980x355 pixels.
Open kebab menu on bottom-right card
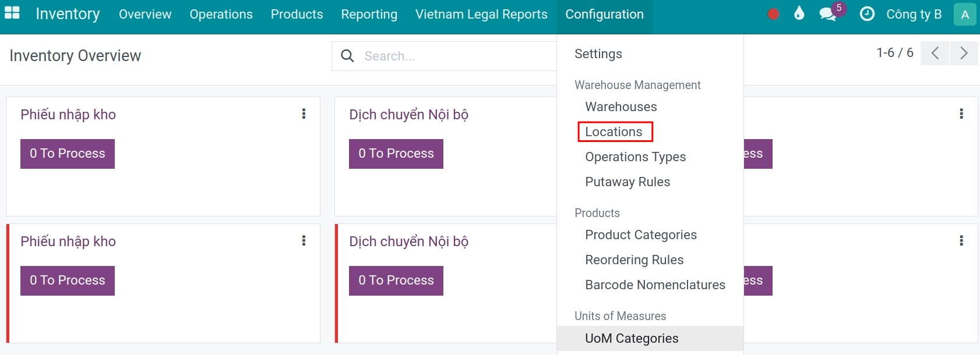961,241
